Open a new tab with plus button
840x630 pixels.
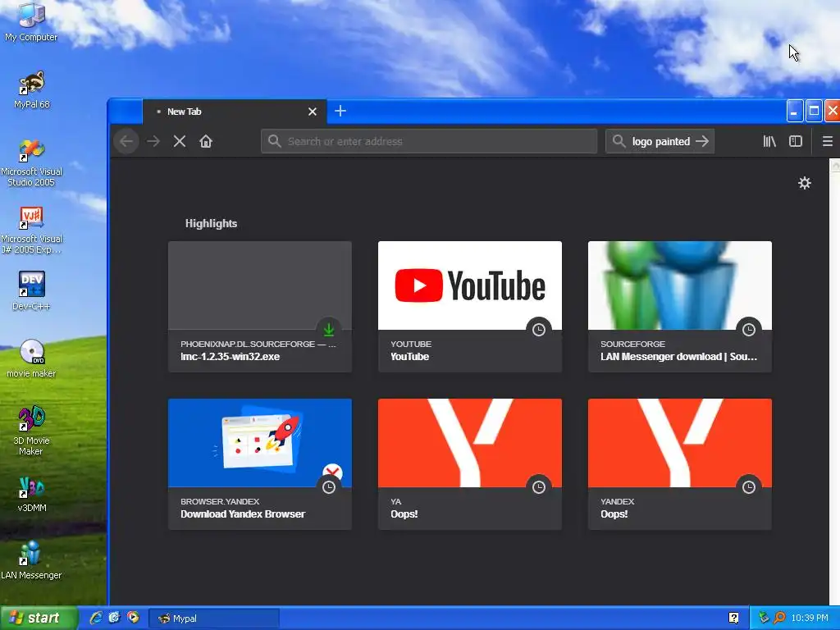coord(340,111)
